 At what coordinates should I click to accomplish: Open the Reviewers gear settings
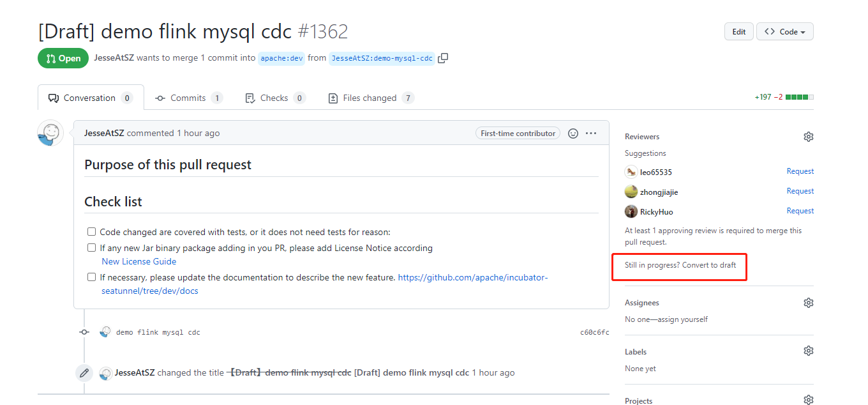pyautogui.click(x=808, y=137)
